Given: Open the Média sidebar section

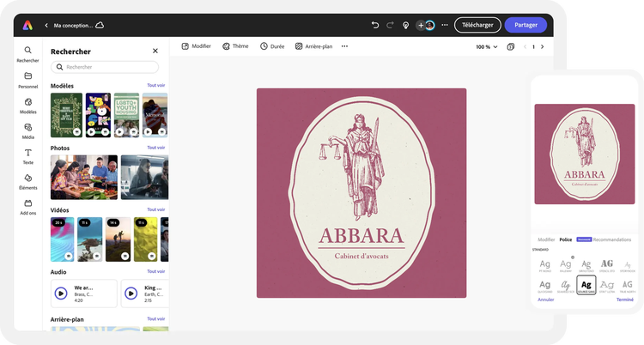Looking at the screenshot, I should pos(28,131).
